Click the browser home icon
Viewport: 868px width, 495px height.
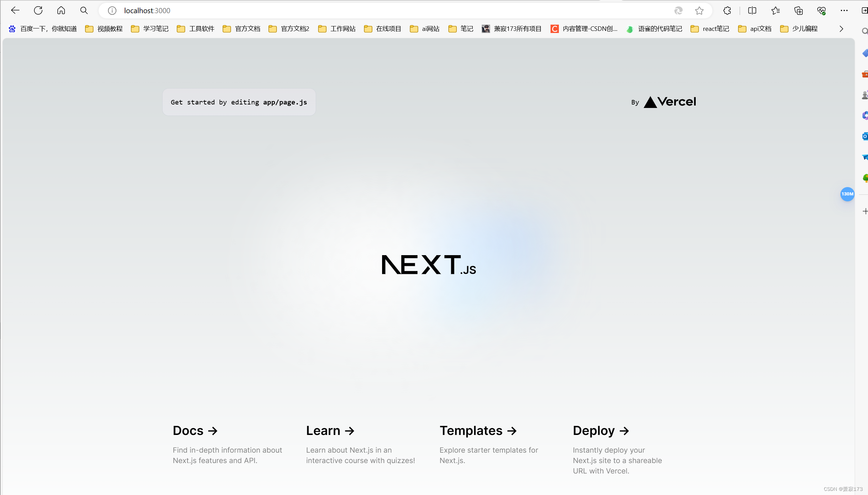(61, 10)
